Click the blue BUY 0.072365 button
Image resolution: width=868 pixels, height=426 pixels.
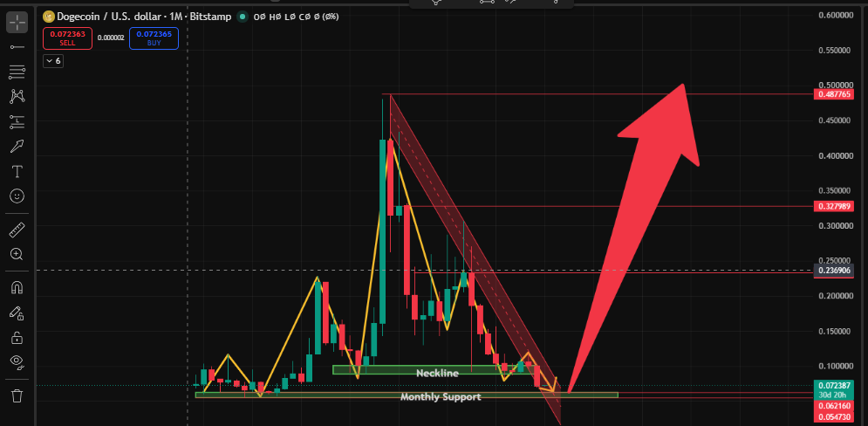[x=154, y=38]
